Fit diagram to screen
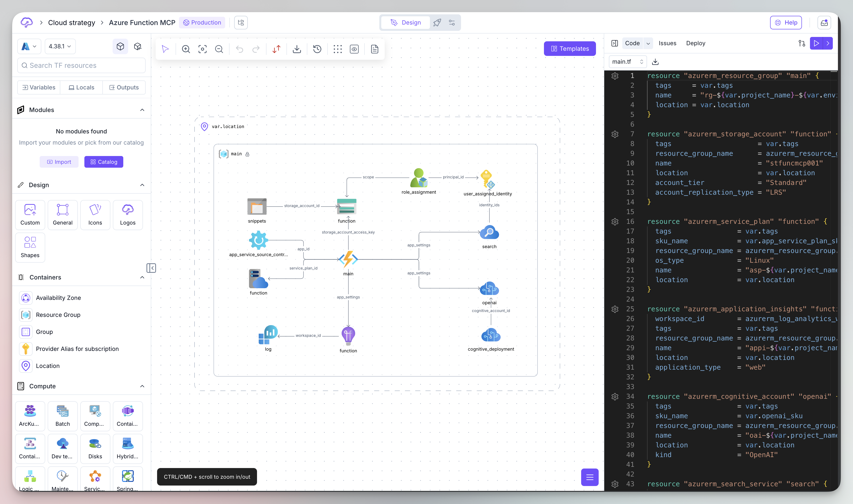The image size is (853, 504). (x=203, y=49)
